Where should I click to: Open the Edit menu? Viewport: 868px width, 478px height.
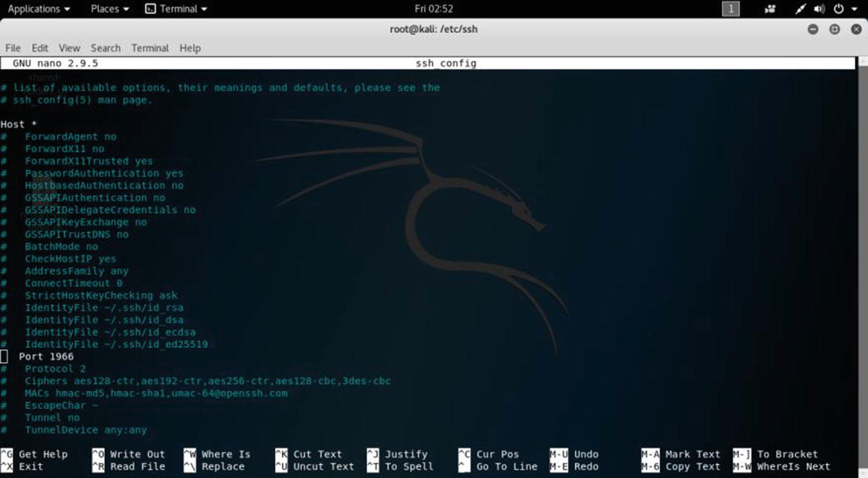(x=40, y=48)
